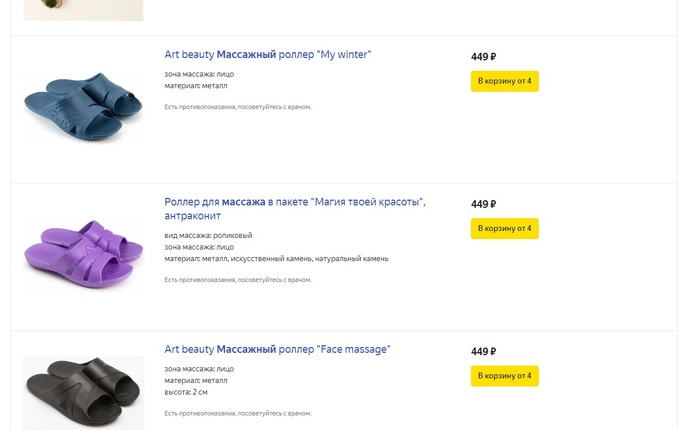Click "материал: металл" under "My winter" roller
This screenshot has width=700, height=430.
[196, 86]
